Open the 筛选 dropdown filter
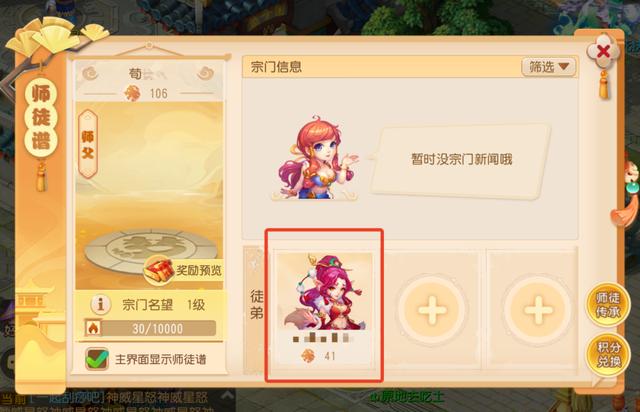 [549, 67]
